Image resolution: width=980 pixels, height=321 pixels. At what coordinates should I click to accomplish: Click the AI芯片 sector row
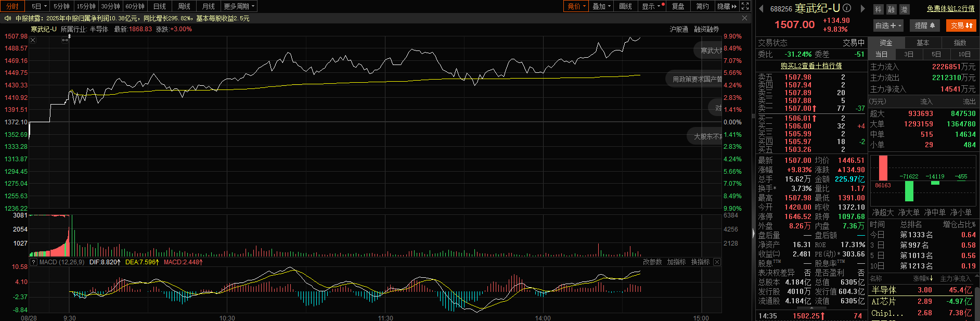pos(922,302)
